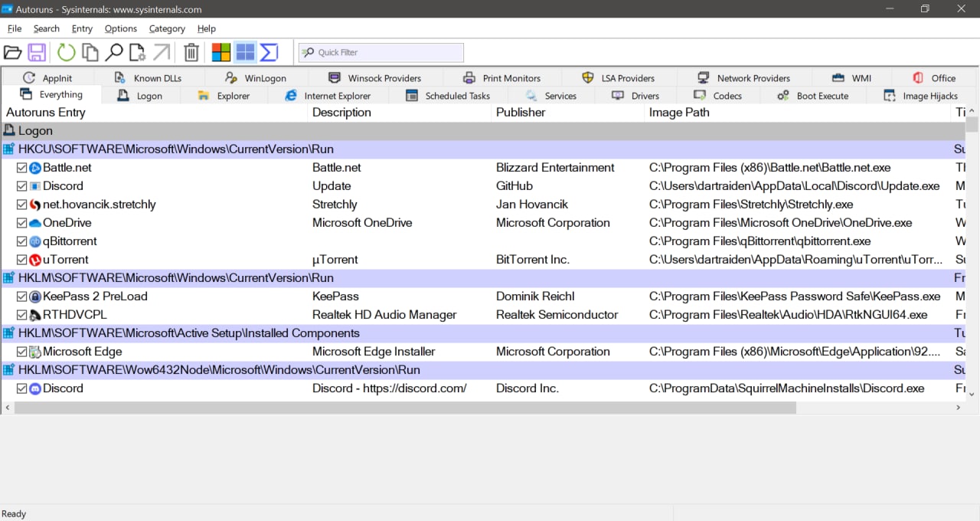Click the uTorrent entry icon

tap(35, 260)
